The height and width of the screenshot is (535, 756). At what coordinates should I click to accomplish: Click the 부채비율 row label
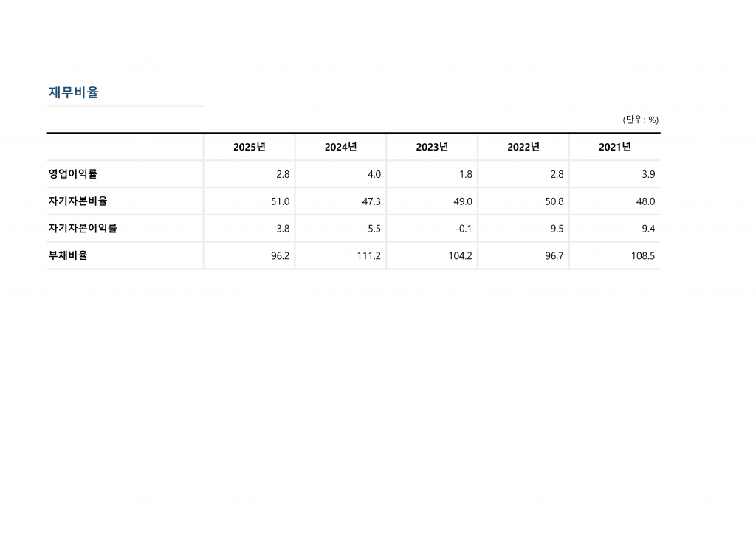pyautogui.click(x=68, y=255)
